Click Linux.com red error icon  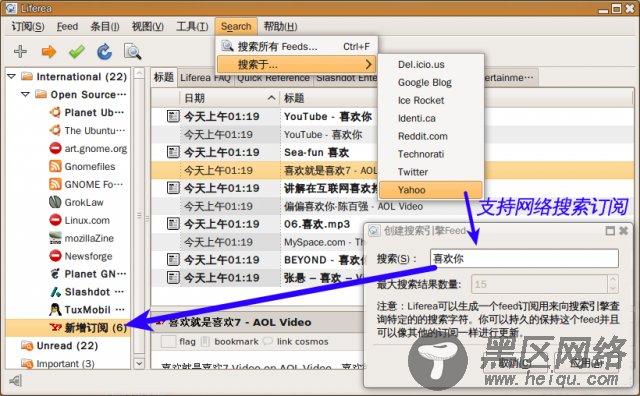pos(55,220)
